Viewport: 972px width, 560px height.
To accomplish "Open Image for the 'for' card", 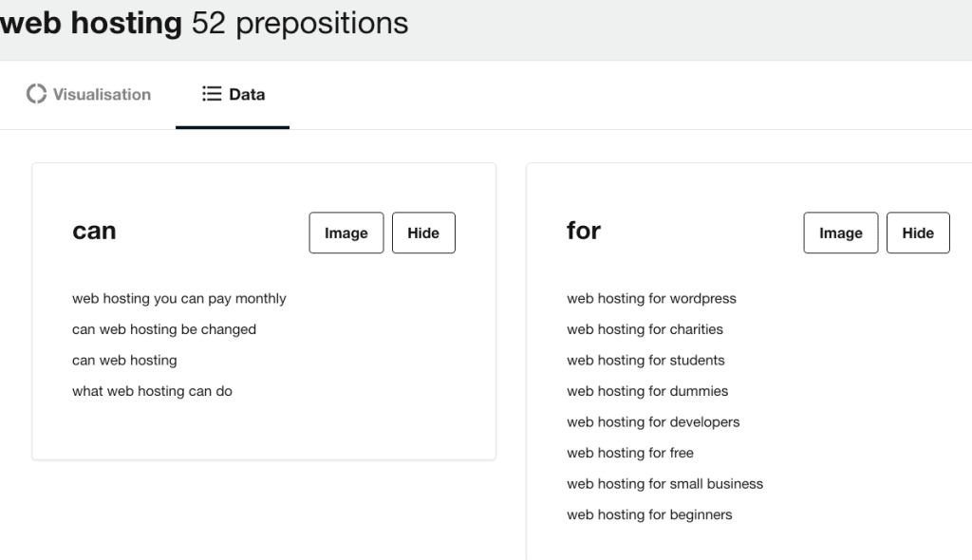I will (841, 233).
